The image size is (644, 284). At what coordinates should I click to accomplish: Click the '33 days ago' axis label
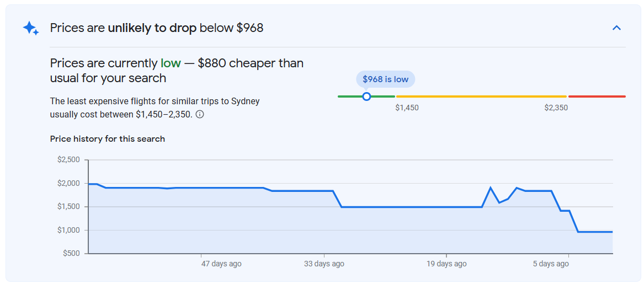coord(324,264)
